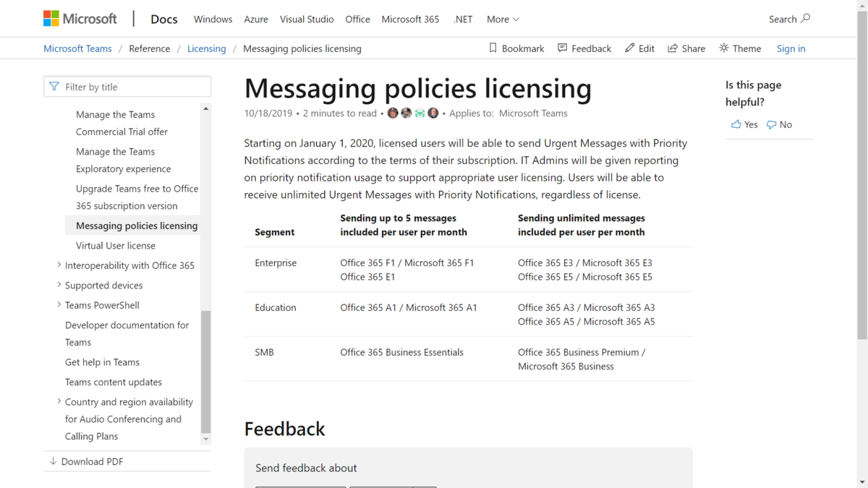868x488 pixels.
Task: Click the Download PDF arrow icon
Action: [53, 461]
